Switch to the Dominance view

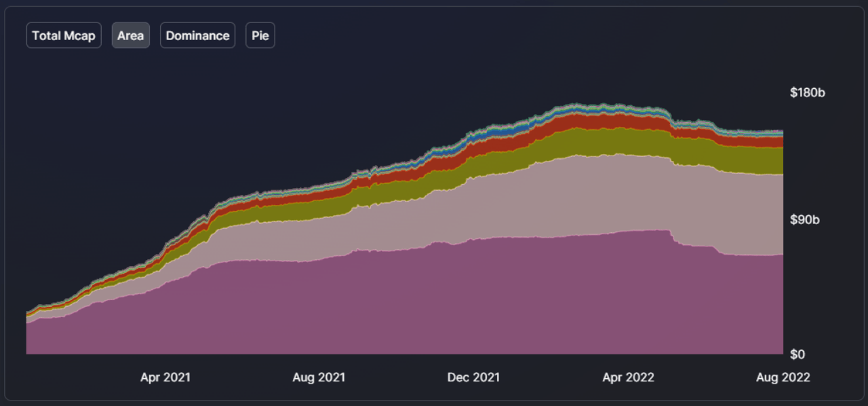197,35
